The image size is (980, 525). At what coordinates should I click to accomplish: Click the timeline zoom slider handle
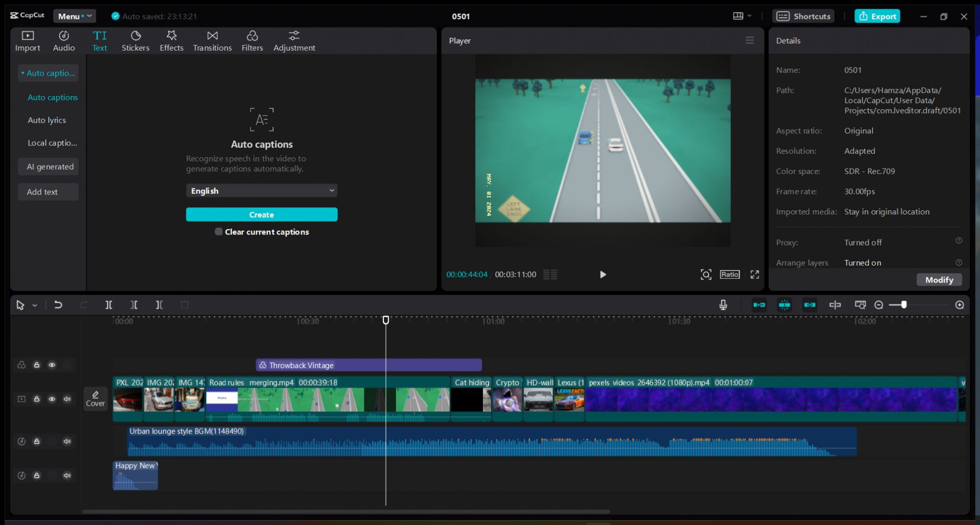tap(904, 305)
